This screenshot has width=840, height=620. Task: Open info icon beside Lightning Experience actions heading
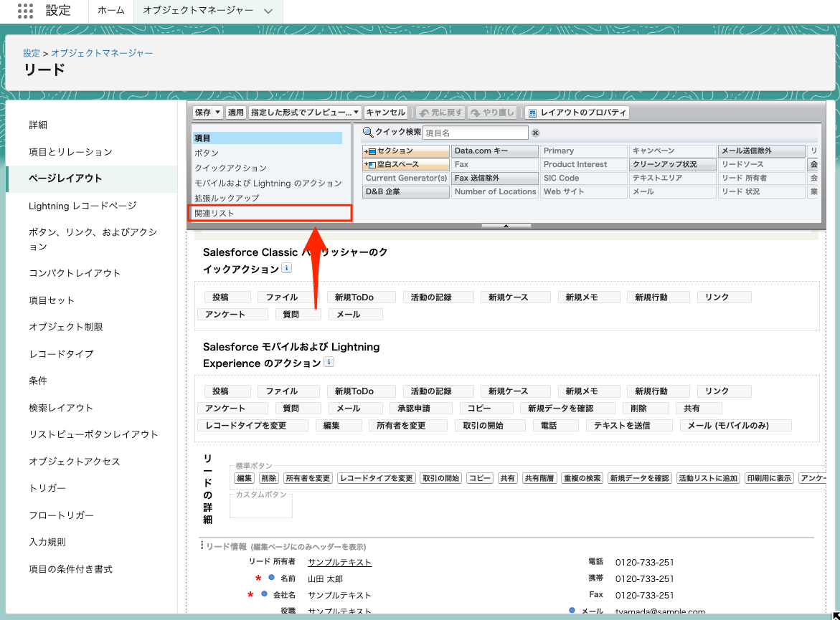coord(329,363)
